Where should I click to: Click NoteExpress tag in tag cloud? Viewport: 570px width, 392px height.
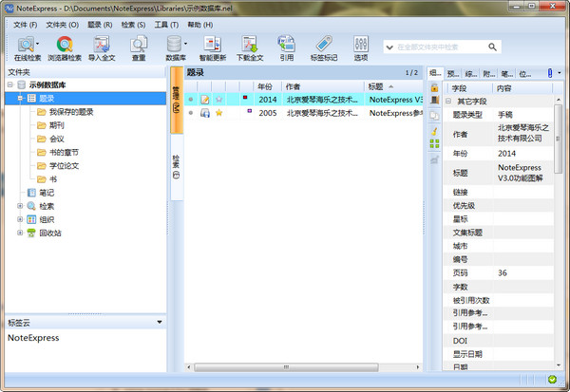point(33,338)
